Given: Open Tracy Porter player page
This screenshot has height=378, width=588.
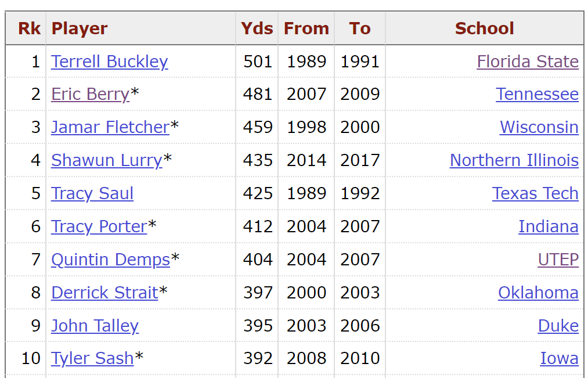Looking at the screenshot, I should tap(99, 226).
